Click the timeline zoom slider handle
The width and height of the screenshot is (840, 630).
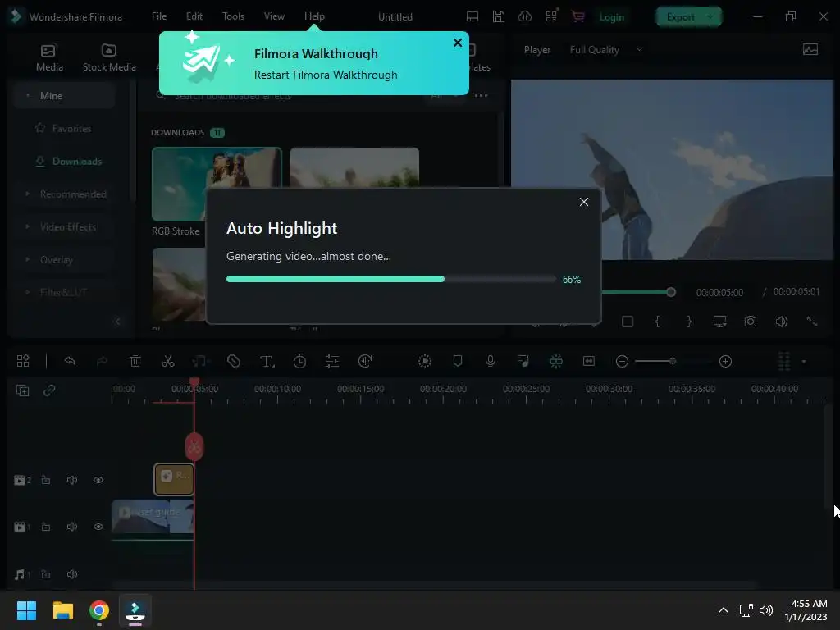(x=673, y=362)
